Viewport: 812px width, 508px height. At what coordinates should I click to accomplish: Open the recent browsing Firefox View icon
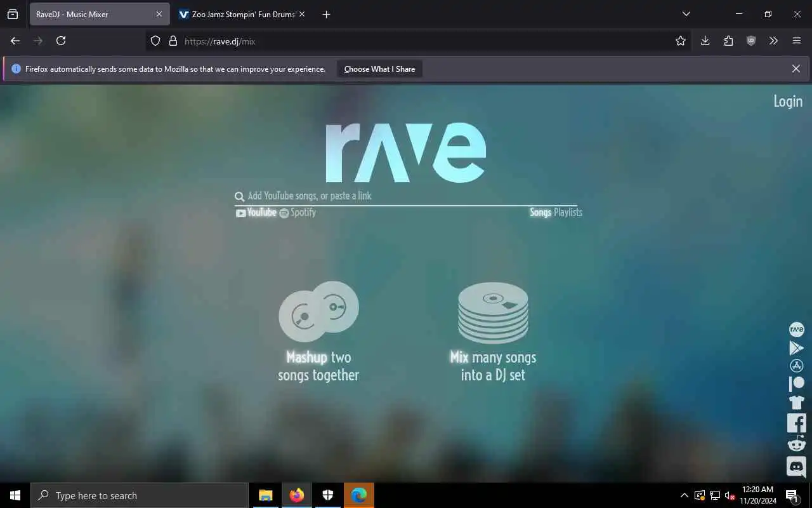(x=13, y=14)
